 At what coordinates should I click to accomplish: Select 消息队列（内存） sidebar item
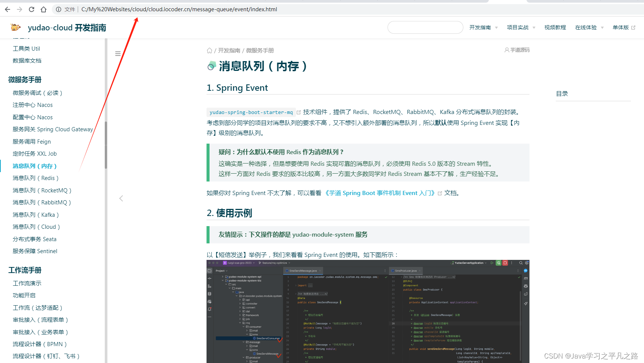(35, 166)
